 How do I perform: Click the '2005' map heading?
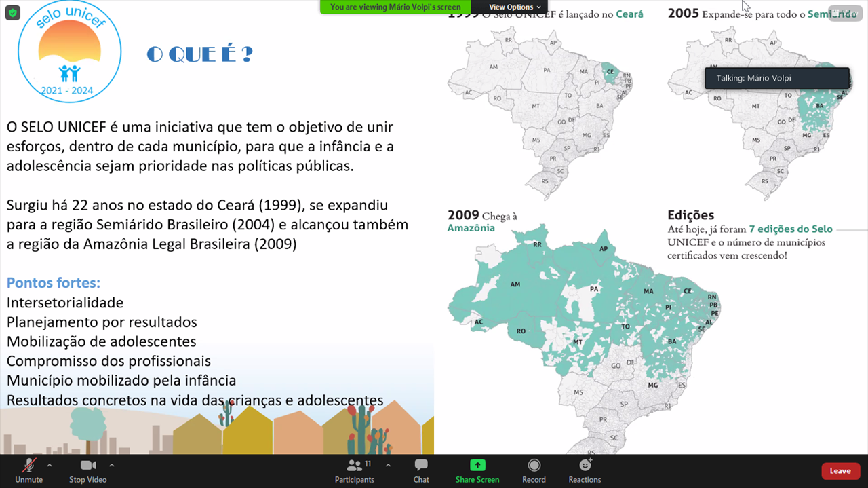tap(683, 14)
